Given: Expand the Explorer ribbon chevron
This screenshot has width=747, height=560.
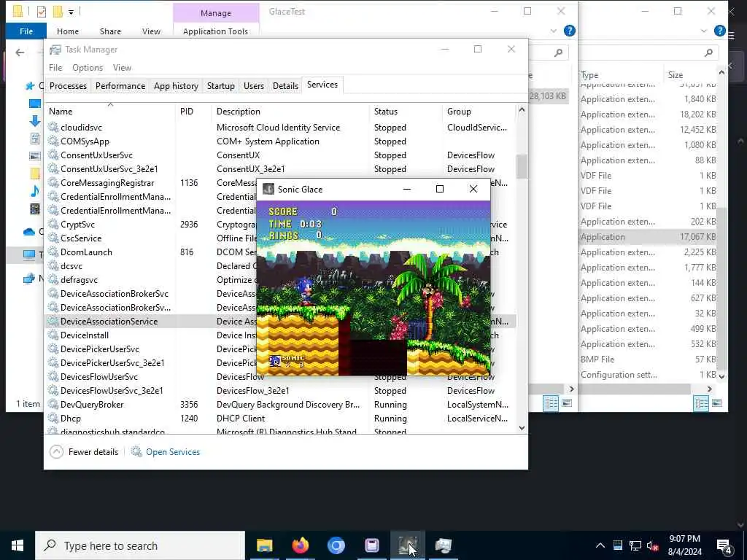Looking at the screenshot, I should (x=553, y=31).
